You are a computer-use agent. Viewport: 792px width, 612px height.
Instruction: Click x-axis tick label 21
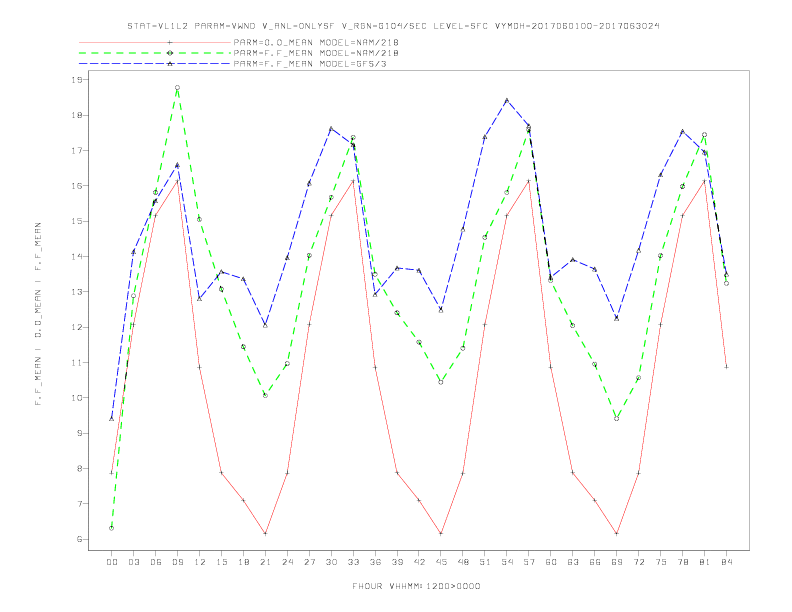pos(265,562)
